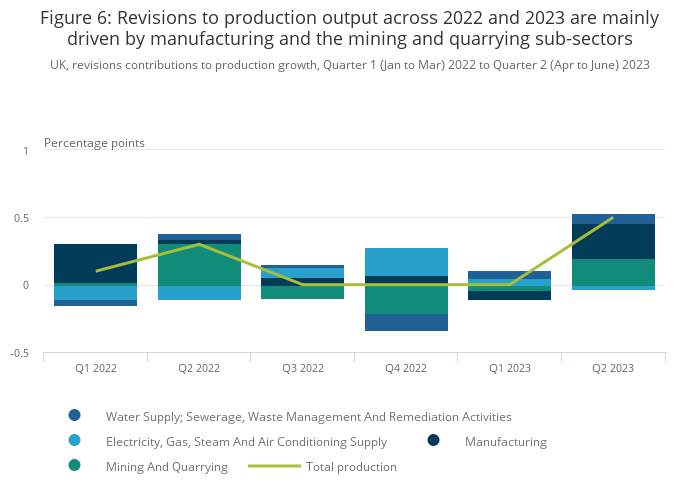The height and width of the screenshot is (502, 700).
Task: Toggle the Total production legend text
Action: pyautogui.click(x=351, y=466)
